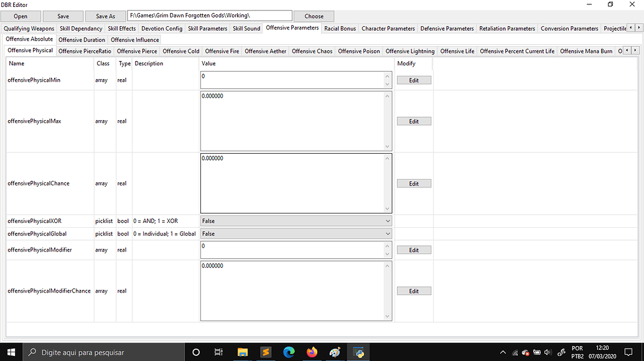
Task: Open Sublime Text from the taskbar
Action: pyautogui.click(x=266, y=352)
